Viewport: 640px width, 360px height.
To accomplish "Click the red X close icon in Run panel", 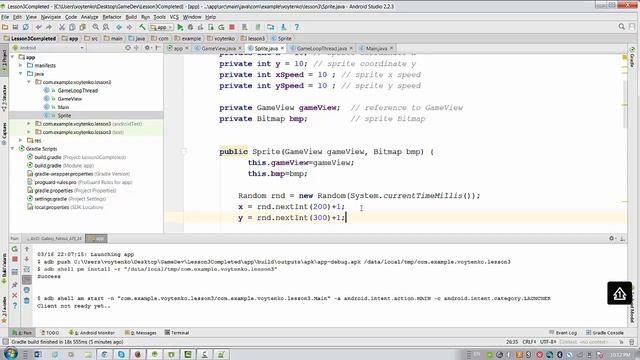I will pyautogui.click(x=15, y=295).
